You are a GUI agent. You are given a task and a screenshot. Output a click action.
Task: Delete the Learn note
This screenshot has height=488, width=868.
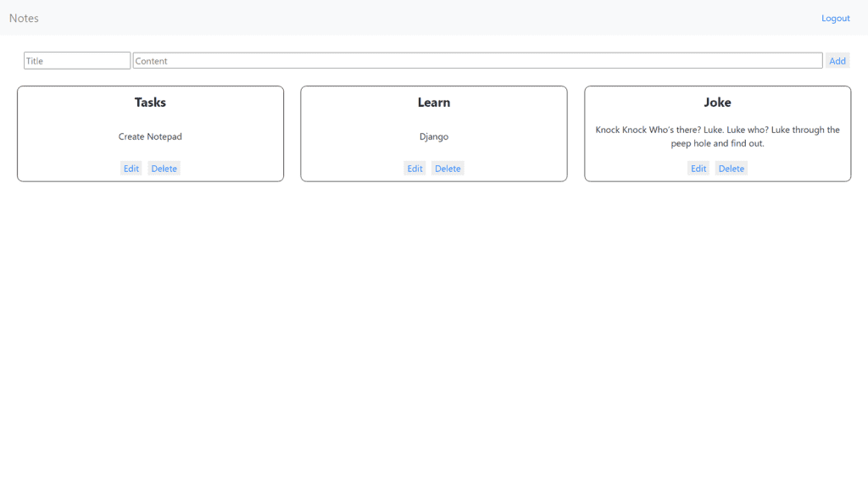[x=448, y=169]
